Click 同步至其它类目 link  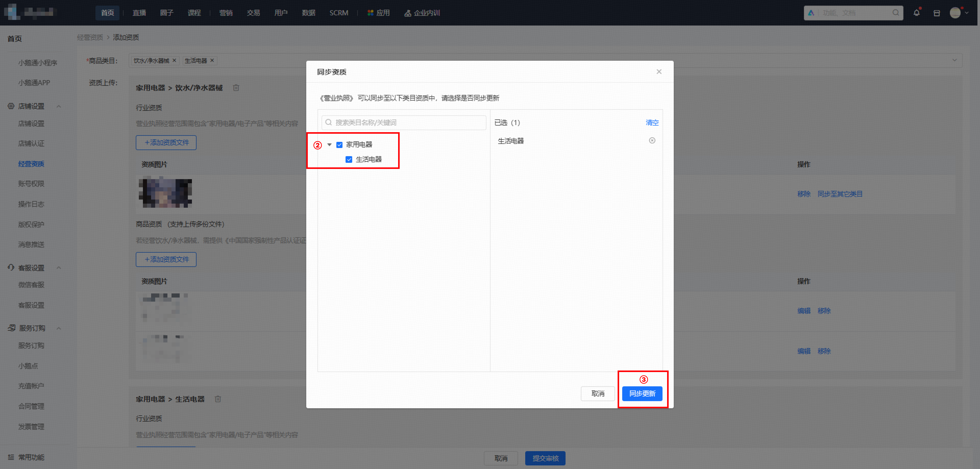pos(840,194)
